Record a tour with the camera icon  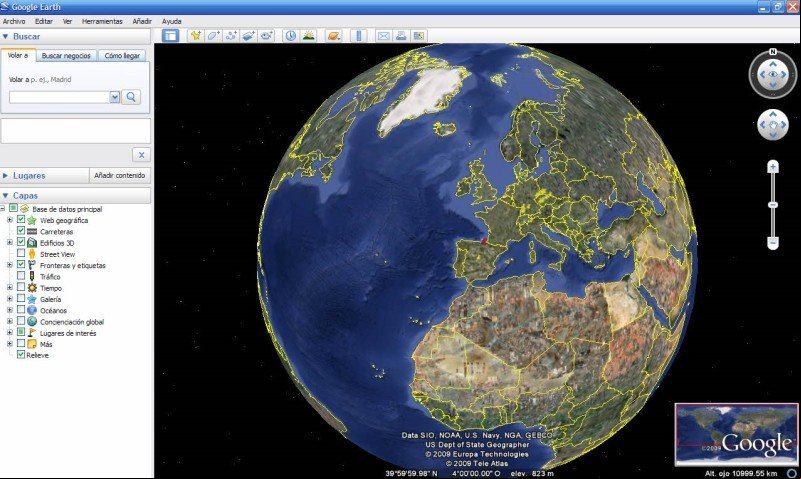tap(266, 36)
